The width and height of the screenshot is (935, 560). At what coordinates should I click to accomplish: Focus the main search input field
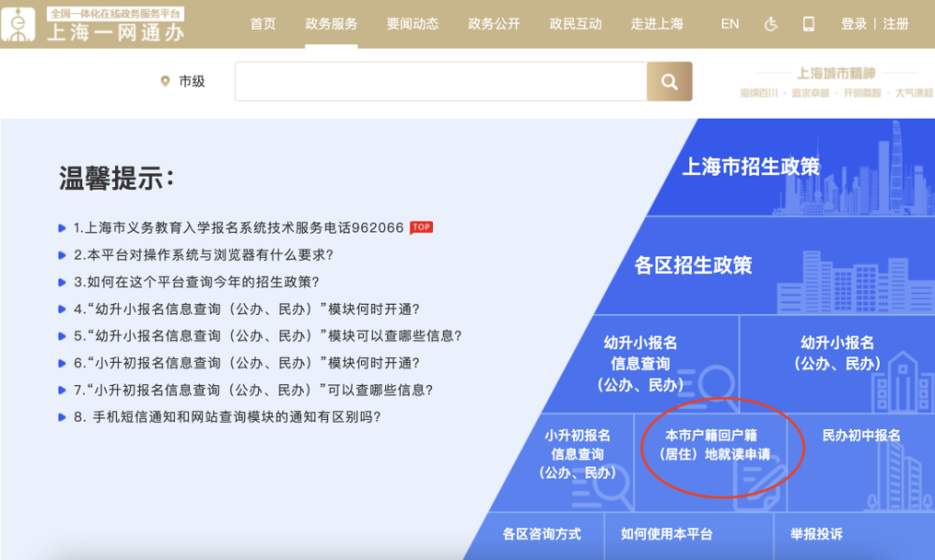coord(440,81)
